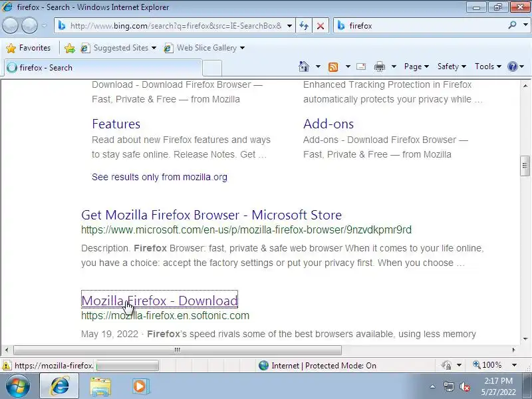The width and height of the screenshot is (532, 399).
Task: Expand the Print dropdown arrow
Action: point(394,66)
